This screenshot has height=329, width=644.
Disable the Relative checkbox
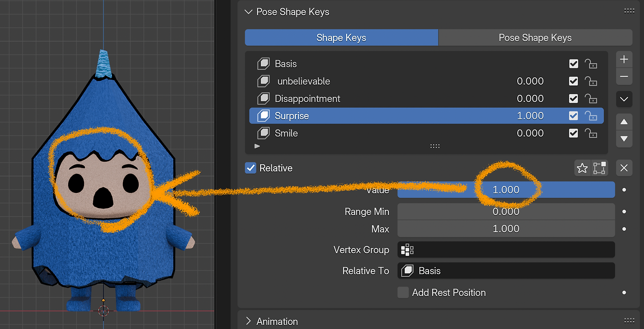[251, 168]
